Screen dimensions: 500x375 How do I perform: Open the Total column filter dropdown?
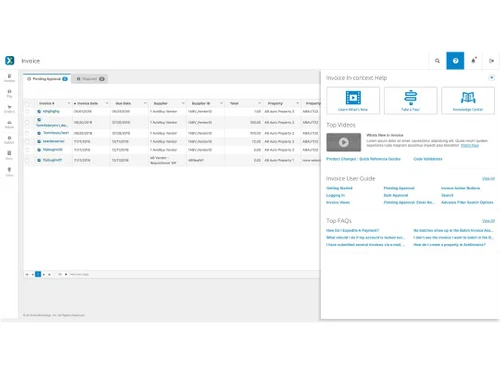click(x=259, y=103)
